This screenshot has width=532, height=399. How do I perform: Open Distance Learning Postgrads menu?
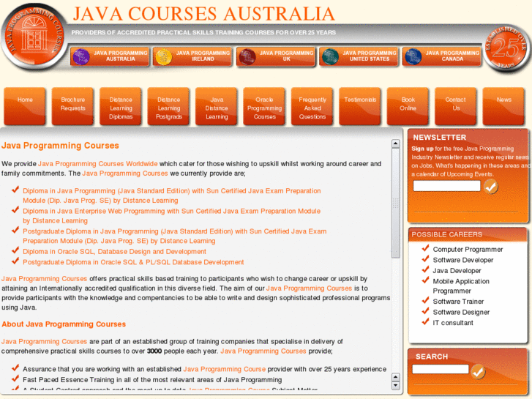168,107
